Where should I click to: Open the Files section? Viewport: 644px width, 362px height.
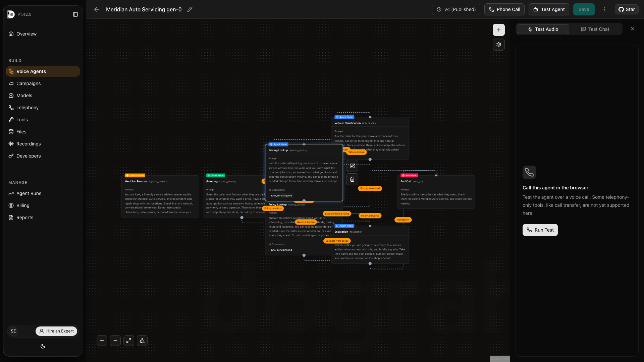(x=43, y=132)
